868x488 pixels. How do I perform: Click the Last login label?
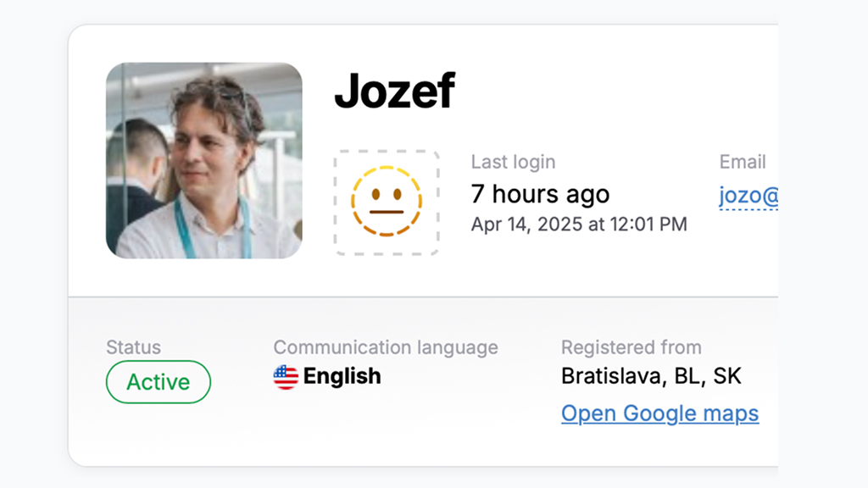point(513,162)
